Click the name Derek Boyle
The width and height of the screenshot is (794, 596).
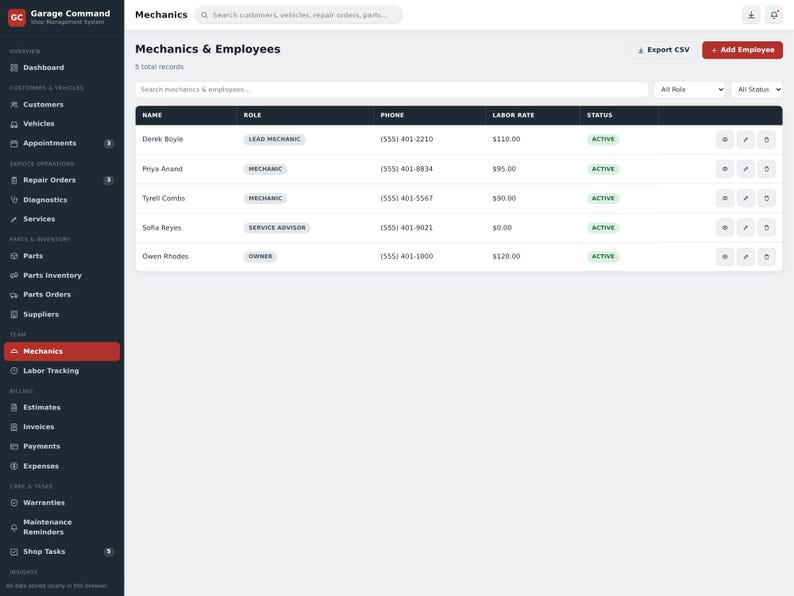(163, 139)
